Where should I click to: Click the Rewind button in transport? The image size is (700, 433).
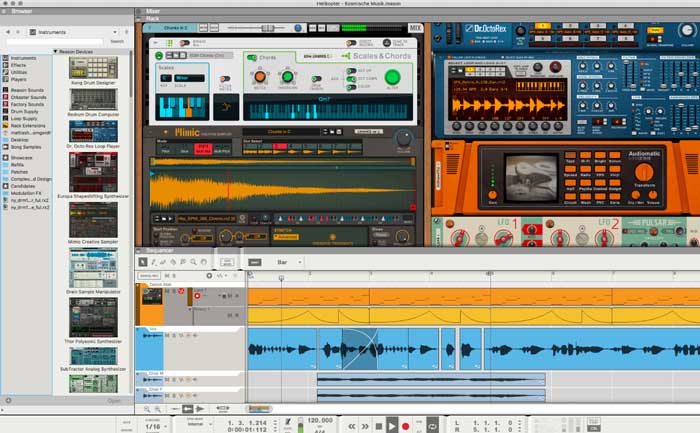[352, 426]
